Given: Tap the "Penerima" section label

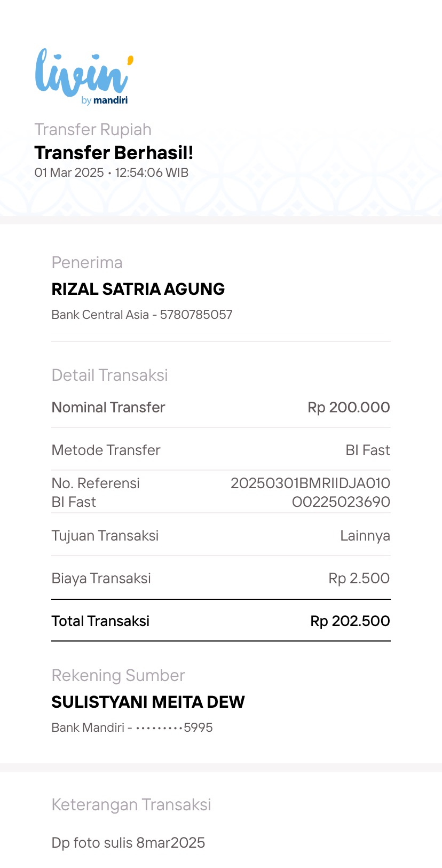Looking at the screenshot, I should click(x=87, y=262).
